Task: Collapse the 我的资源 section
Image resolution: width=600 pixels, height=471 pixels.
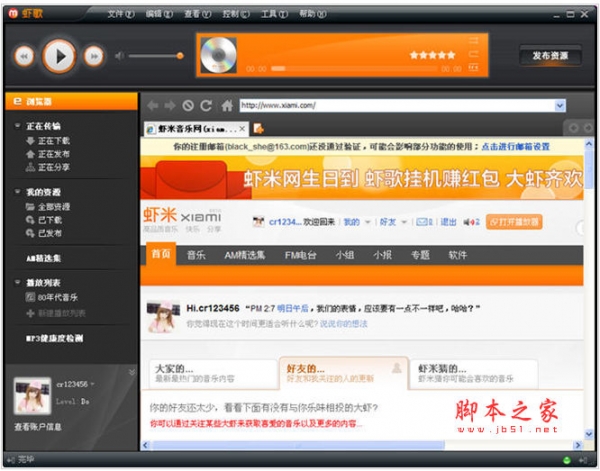Action: tap(17, 191)
